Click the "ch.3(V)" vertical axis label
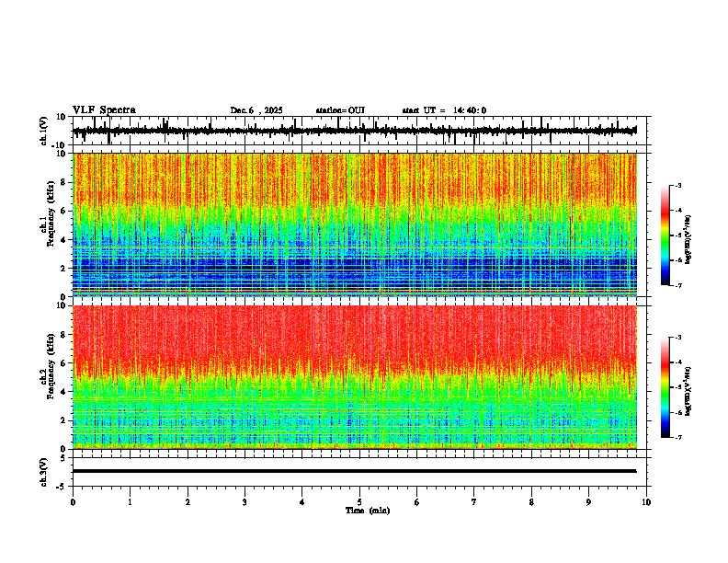The image size is (728, 563). click(44, 472)
